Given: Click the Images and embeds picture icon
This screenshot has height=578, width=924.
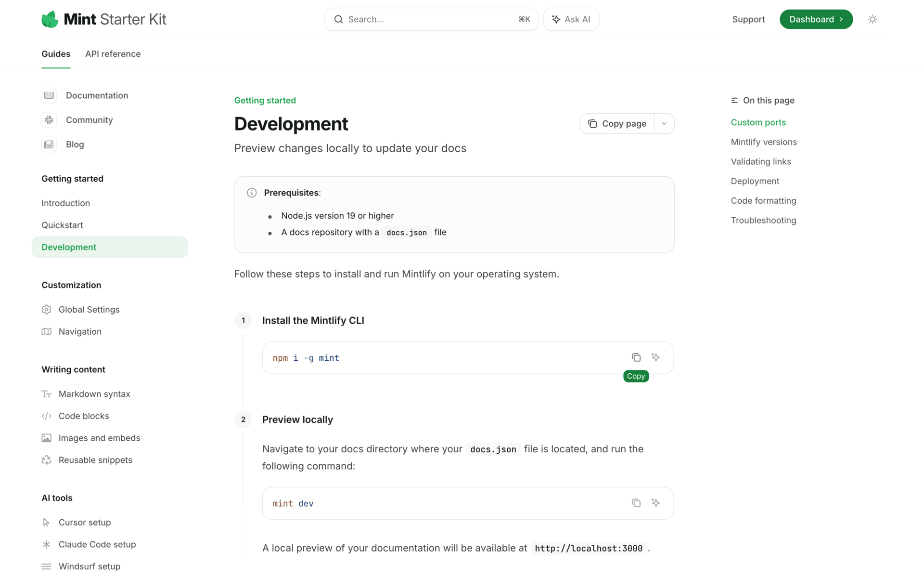Looking at the screenshot, I should (46, 438).
